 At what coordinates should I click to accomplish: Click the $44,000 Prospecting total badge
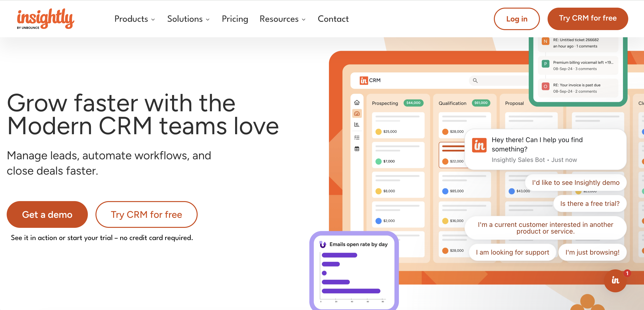point(413,103)
